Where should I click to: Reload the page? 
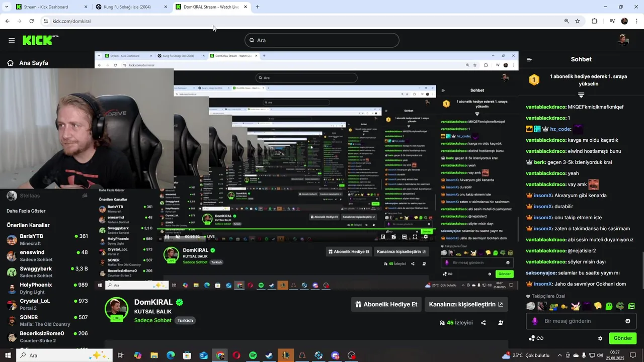click(32, 21)
